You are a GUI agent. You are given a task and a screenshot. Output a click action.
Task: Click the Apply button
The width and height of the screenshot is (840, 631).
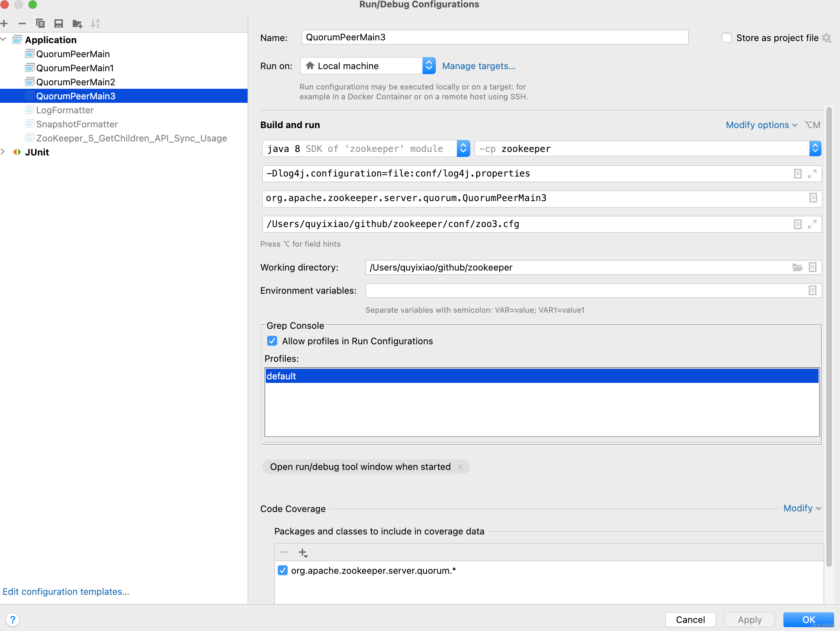[x=749, y=620]
